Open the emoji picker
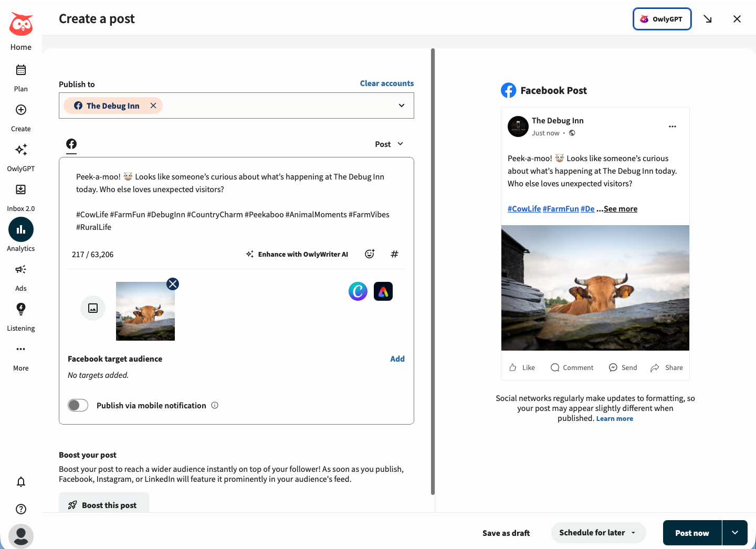This screenshot has width=756, height=549. [370, 254]
